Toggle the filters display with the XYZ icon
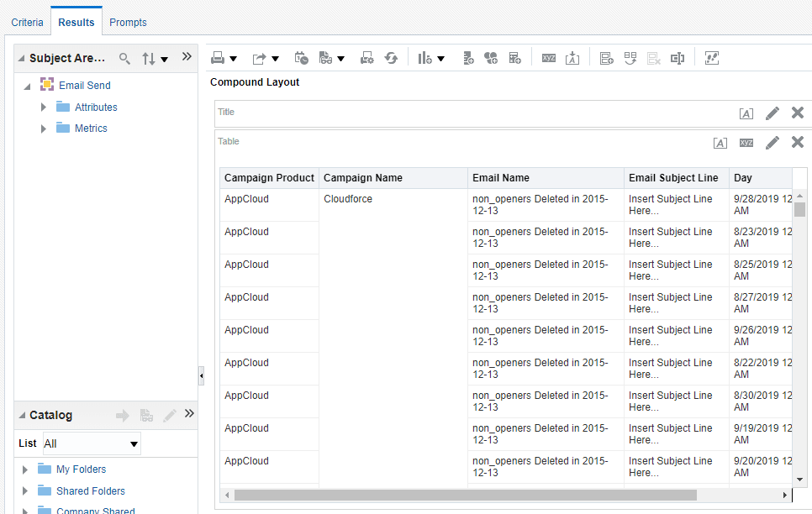This screenshot has height=514, width=812. pos(548,57)
